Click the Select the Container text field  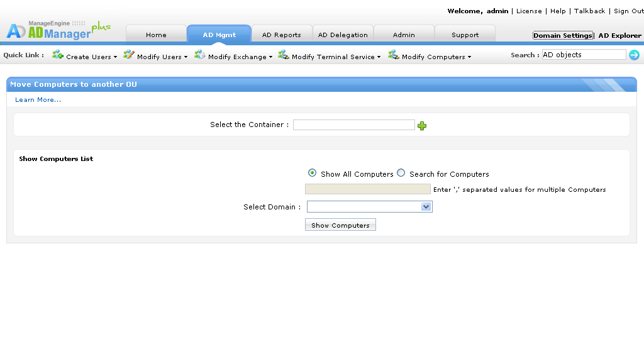tap(353, 125)
